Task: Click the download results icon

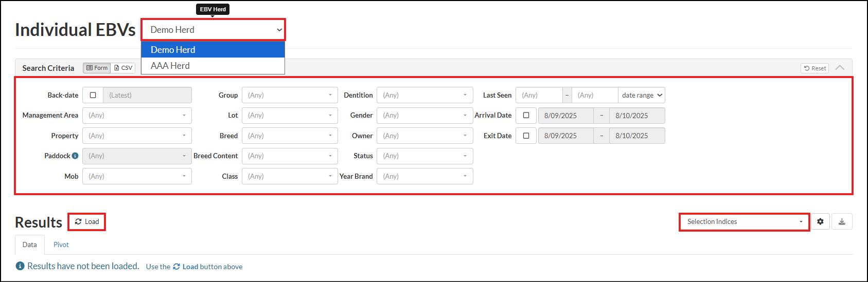Action: [x=842, y=221]
